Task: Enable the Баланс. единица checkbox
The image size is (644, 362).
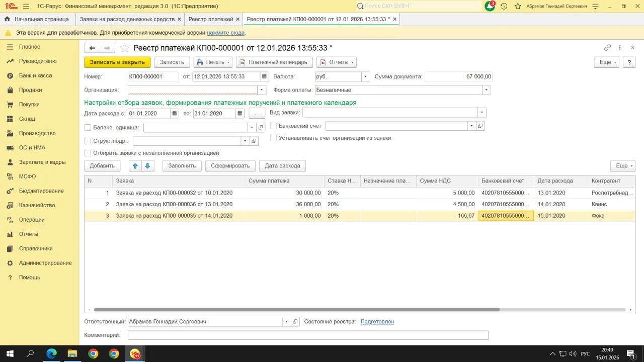Action: 88,128
